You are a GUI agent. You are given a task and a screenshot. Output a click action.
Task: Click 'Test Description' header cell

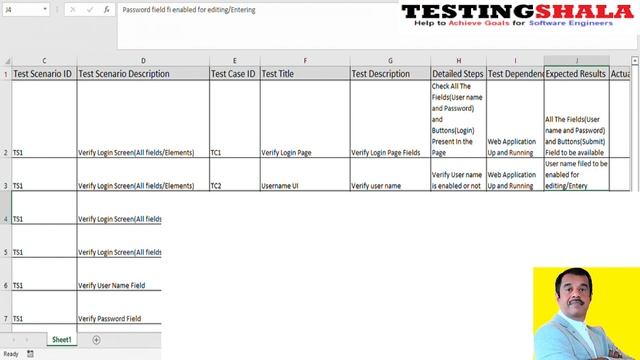(390, 73)
